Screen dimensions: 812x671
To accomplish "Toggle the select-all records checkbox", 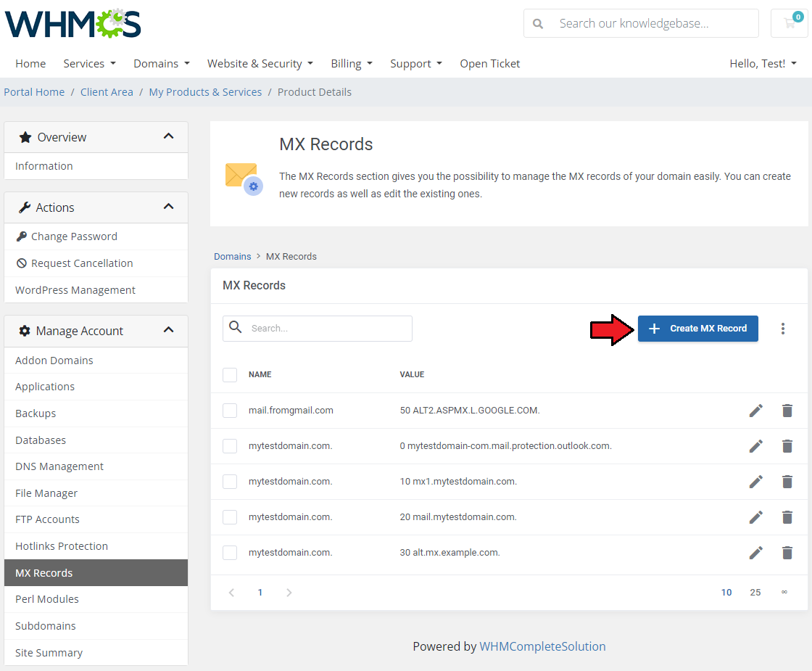I will (229, 374).
